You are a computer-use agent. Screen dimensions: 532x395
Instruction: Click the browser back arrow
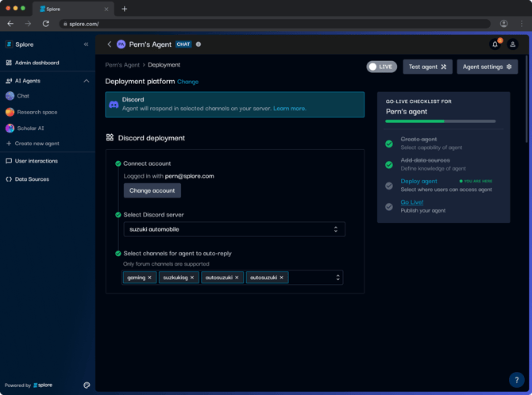[x=10, y=24]
